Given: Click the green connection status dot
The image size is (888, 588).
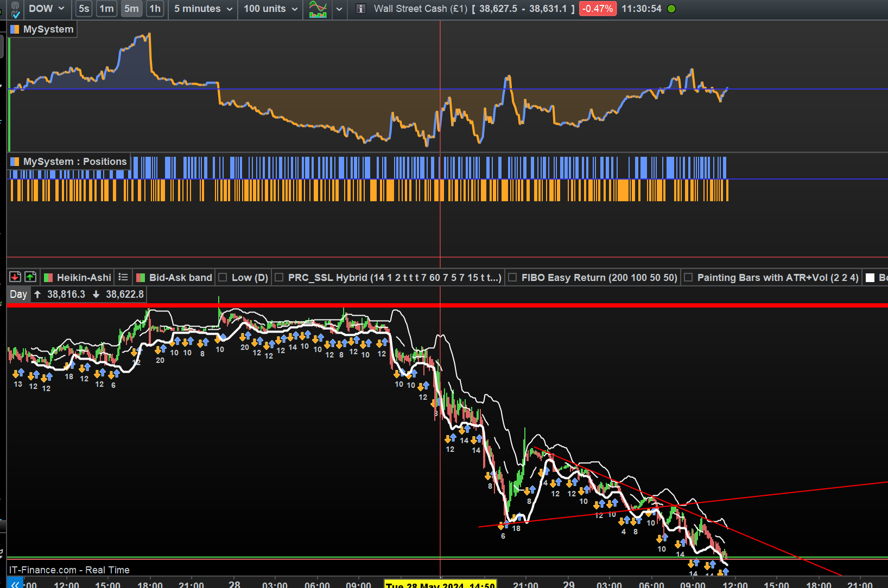Looking at the screenshot, I should tap(671, 9).
